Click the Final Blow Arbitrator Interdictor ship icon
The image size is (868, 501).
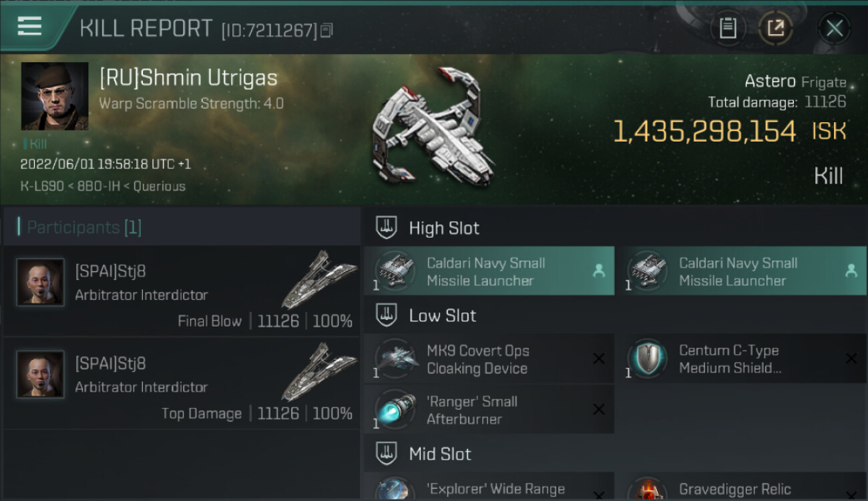point(318,280)
